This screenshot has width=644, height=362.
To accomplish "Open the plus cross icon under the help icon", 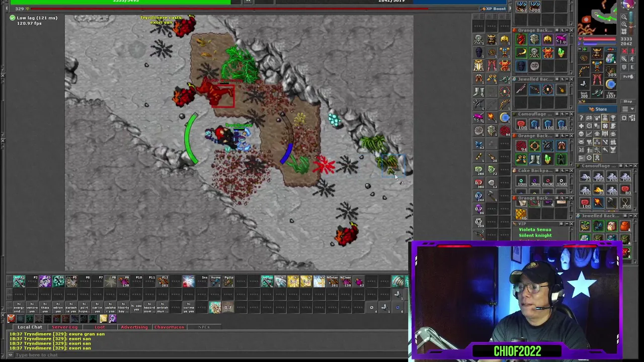I will click(581, 126).
